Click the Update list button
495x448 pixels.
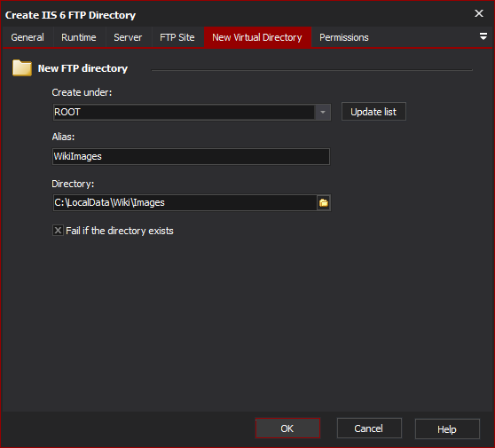373,112
